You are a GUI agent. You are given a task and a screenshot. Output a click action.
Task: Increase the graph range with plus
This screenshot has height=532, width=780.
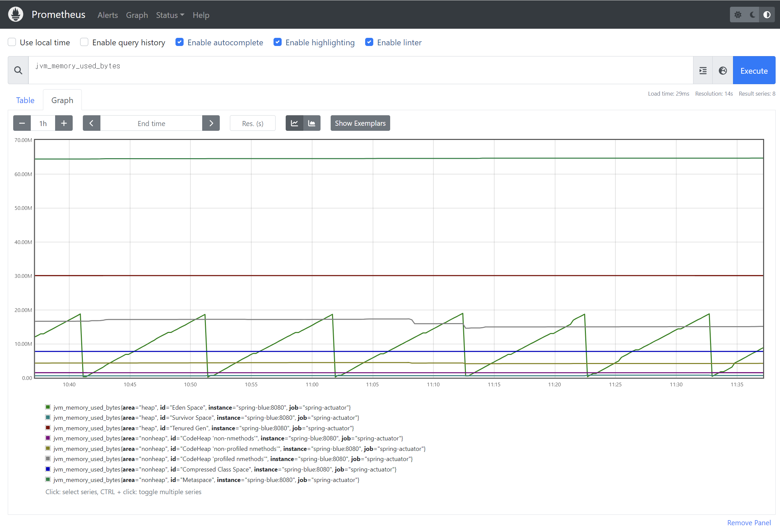(64, 123)
